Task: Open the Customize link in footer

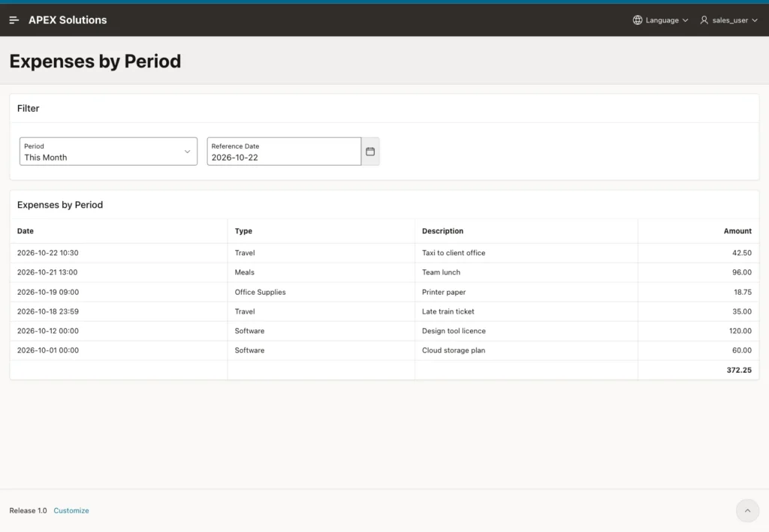Action: (x=71, y=510)
